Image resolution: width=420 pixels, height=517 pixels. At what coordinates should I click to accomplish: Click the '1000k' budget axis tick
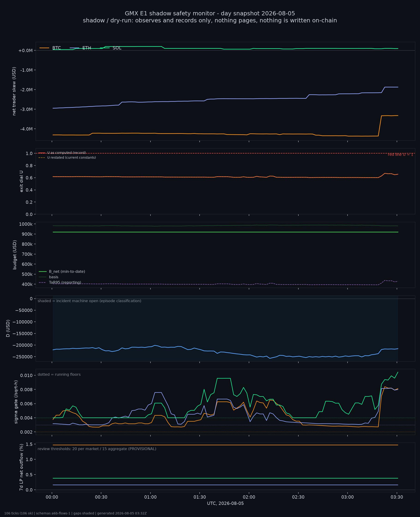26,224
